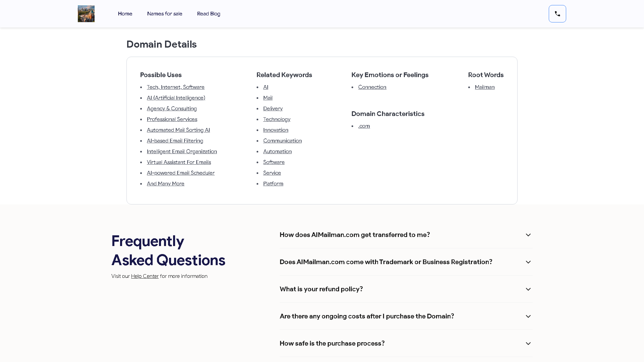The image size is (644, 362).
Task: Click the Connection emotion link
Action: [372, 87]
